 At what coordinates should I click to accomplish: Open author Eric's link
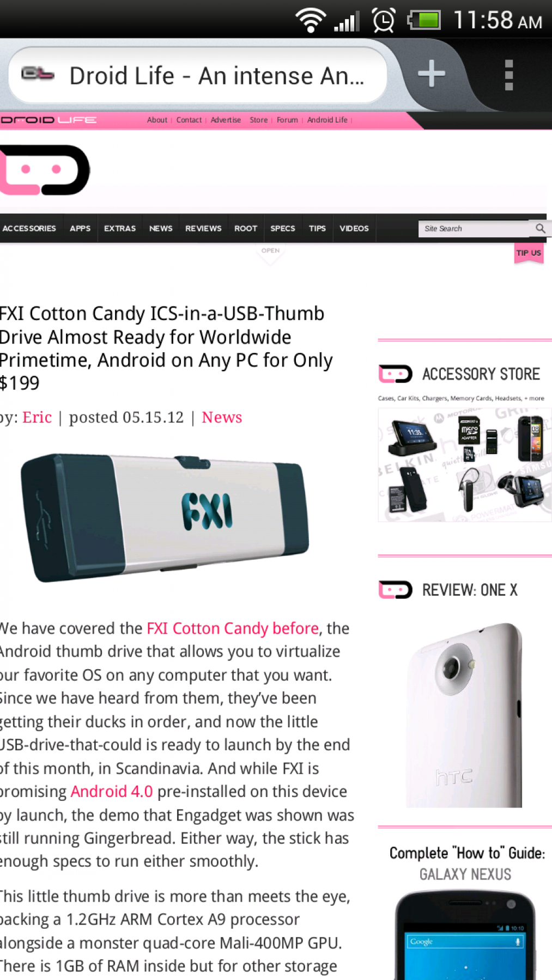click(x=37, y=417)
